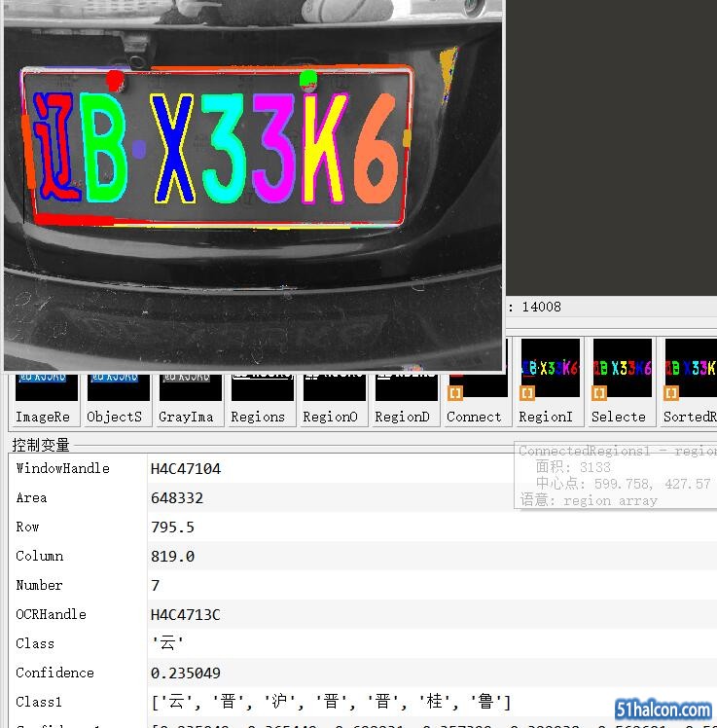
Task: Select the Class variable label
Action: 35,643
